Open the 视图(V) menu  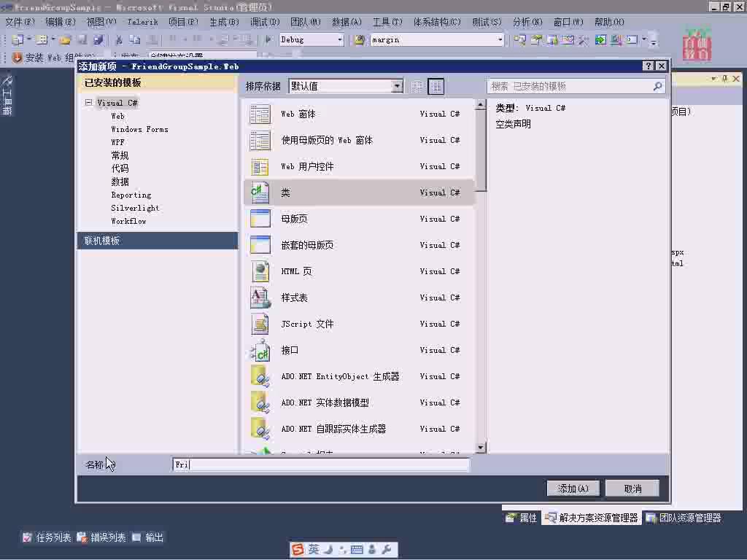[101, 22]
